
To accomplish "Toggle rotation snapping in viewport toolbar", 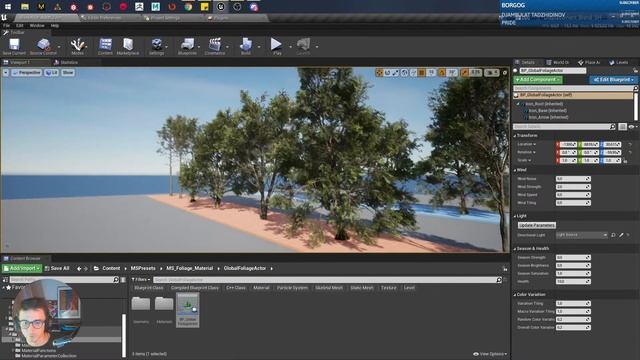I will coord(442,73).
